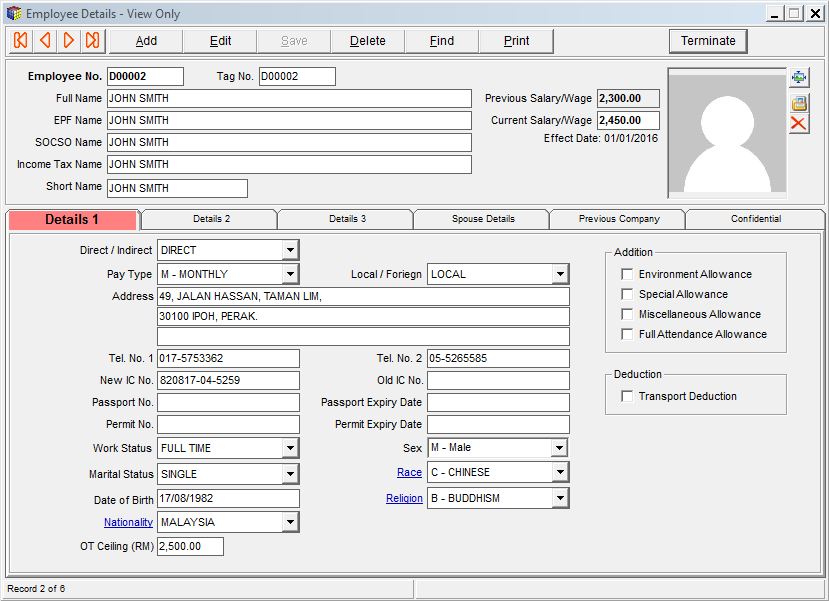Viewport: 829px width, 601px height.
Task: Click the Terminate button
Action: point(708,41)
